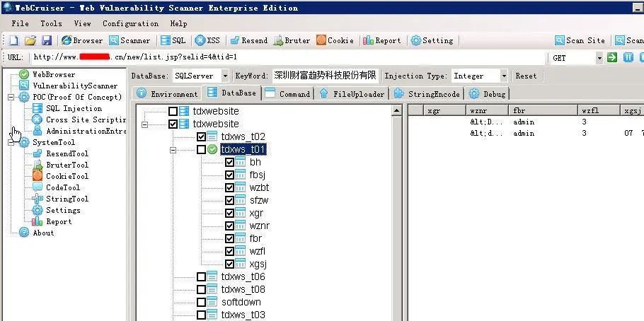644x321 pixels.
Task: Uncheck the sfzw column checkbox
Action: (229, 200)
